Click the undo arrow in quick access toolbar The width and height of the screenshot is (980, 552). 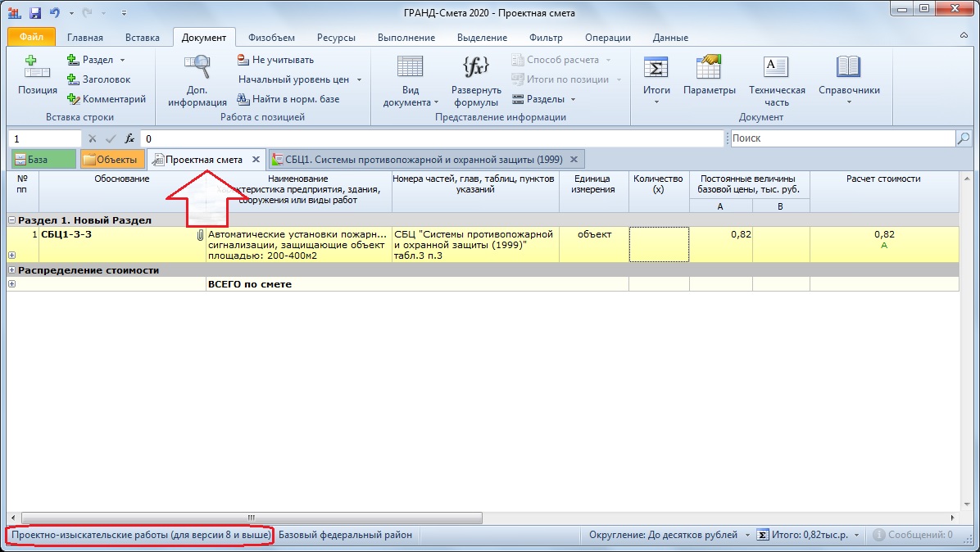[55, 12]
